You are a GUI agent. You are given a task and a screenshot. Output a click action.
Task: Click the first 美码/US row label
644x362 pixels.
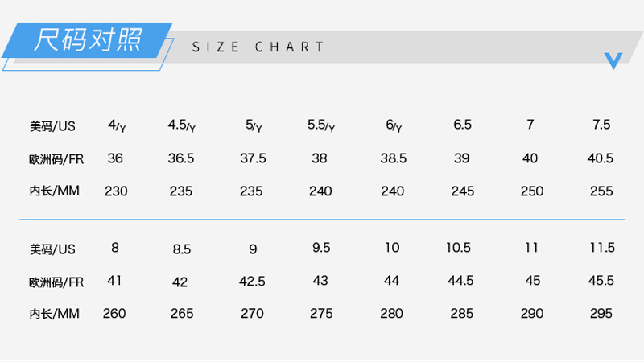[52, 126]
